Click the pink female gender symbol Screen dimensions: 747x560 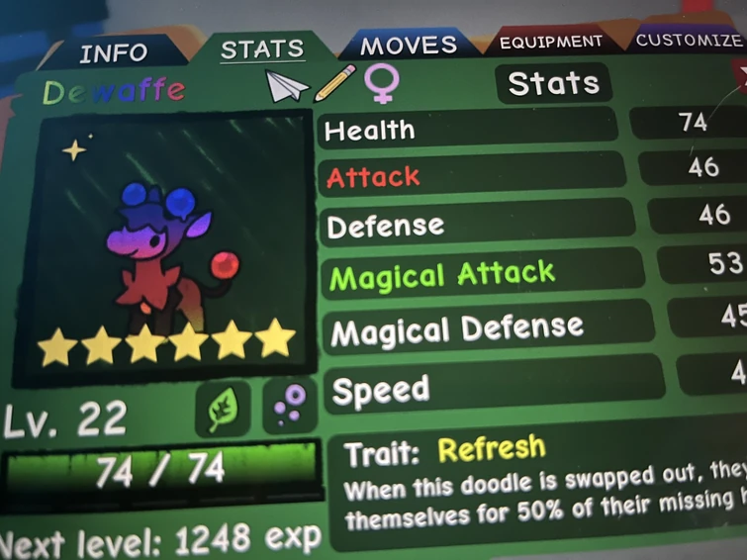pos(382,83)
